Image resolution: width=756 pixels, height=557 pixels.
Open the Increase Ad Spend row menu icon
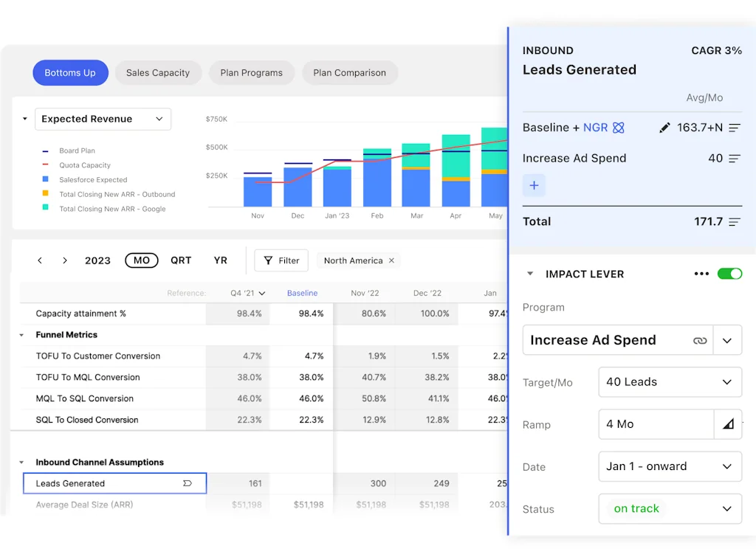(x=734, y=159)
